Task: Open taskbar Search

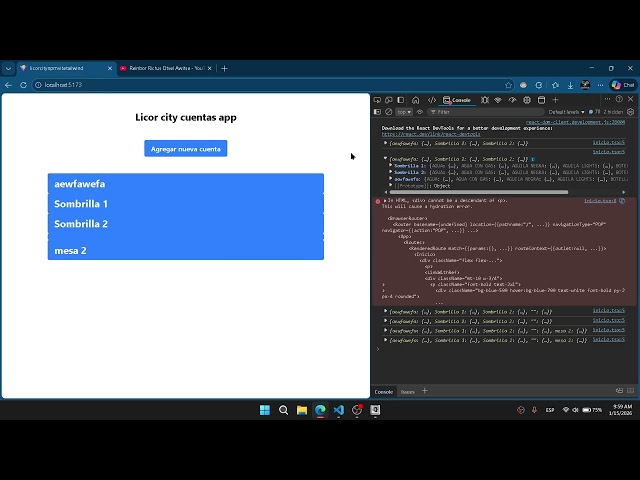Action: 283,410
